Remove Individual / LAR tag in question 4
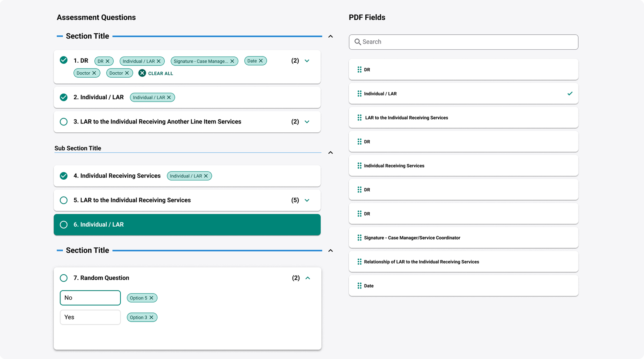644x359 pixels. (x=206, y=176)
